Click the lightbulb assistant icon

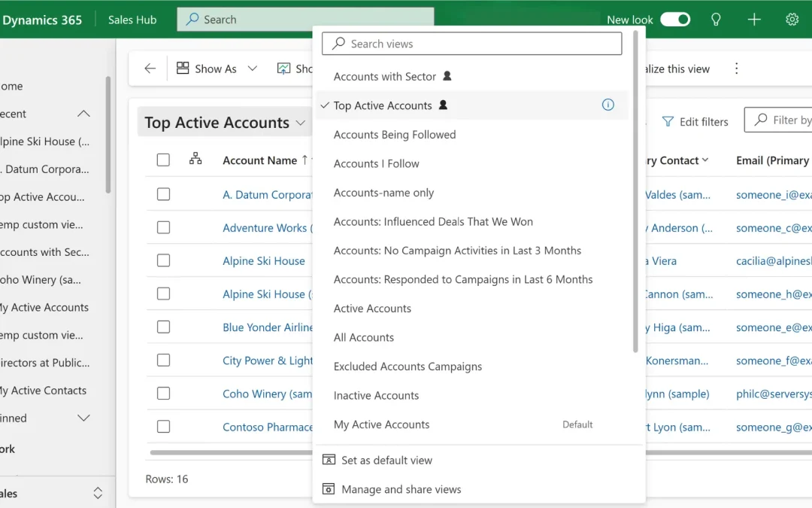716,20
